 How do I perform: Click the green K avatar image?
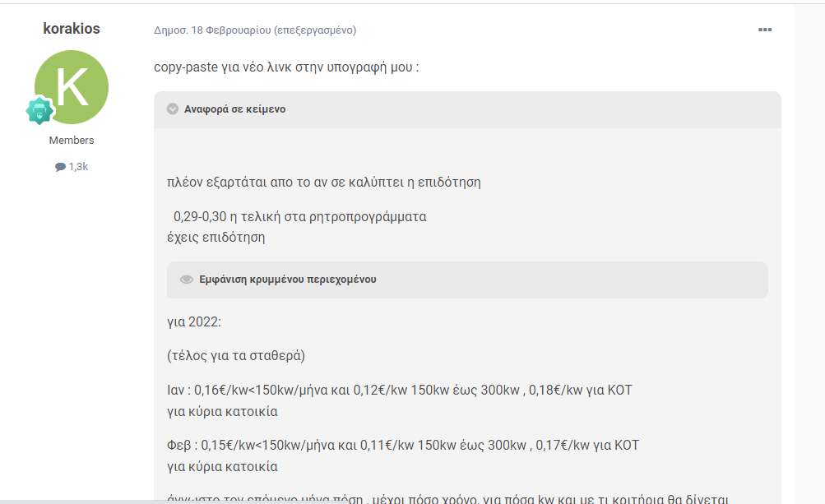[x=72, y=86]
